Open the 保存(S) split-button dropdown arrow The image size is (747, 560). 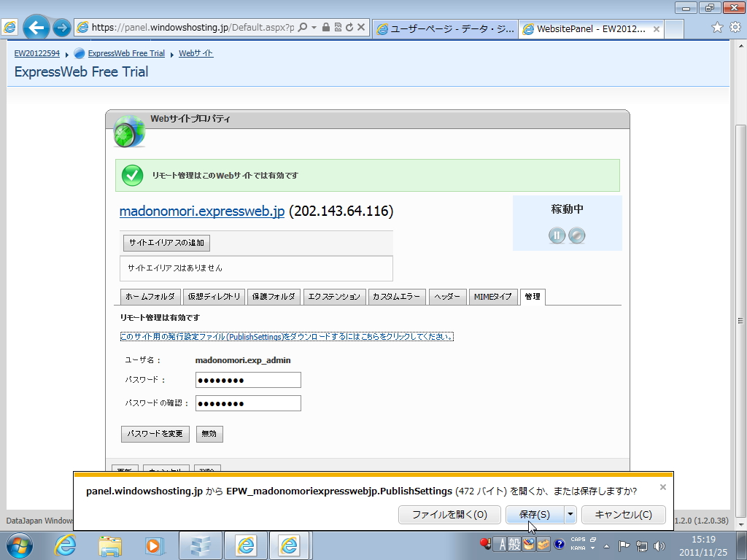click(569, 514)
